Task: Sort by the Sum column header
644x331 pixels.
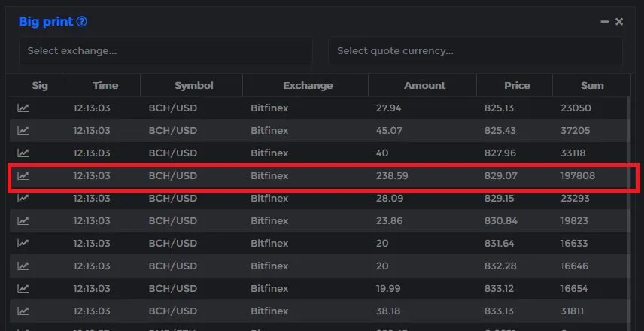Action: [592, 86]
